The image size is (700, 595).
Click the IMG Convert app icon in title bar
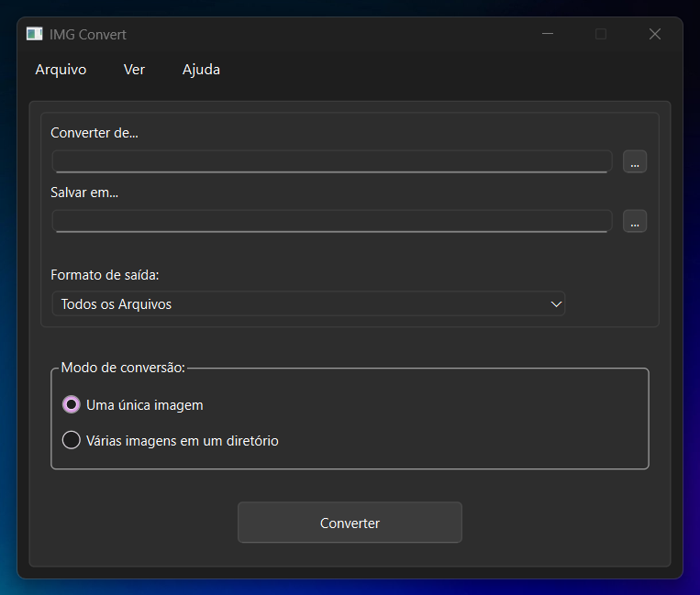(x=35, y=34)
